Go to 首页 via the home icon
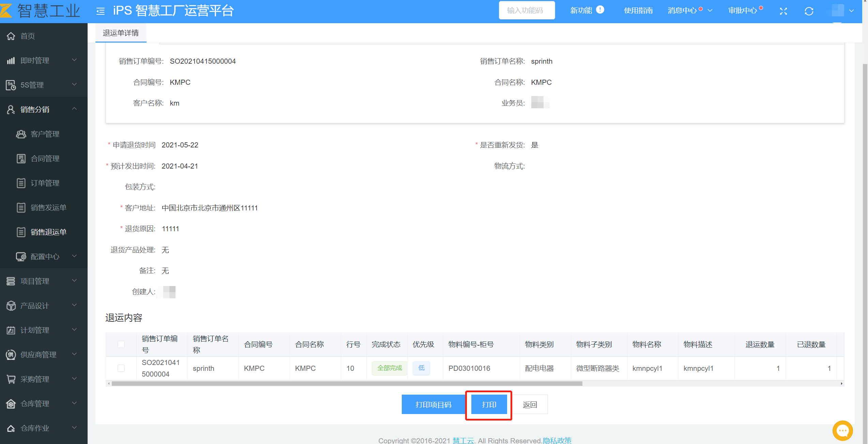Screen dimensions: 868x444 (11, 36)
